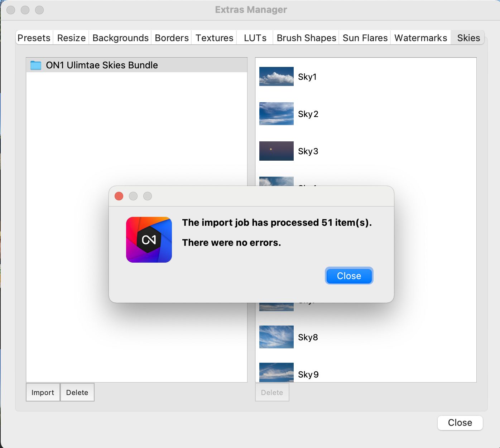Open the Borders tab
The width and height of the screenshot is (500, 448).
coord(172,38)
